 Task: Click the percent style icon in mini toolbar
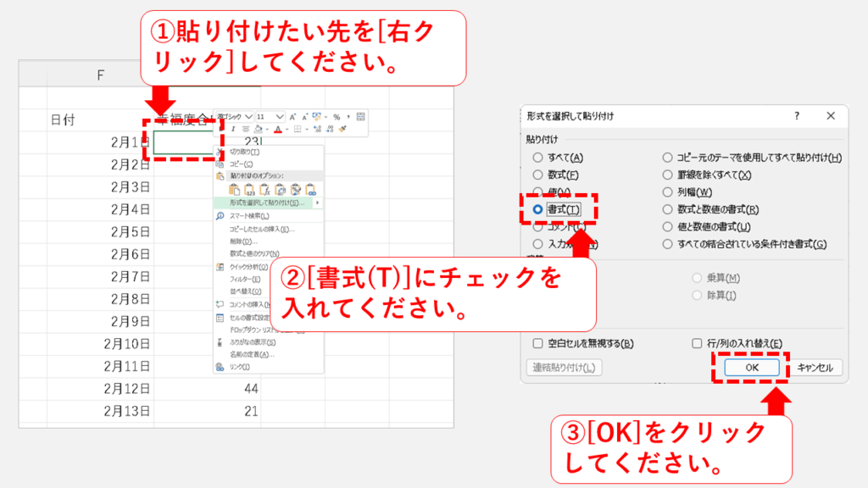click(x=337, y=116)
